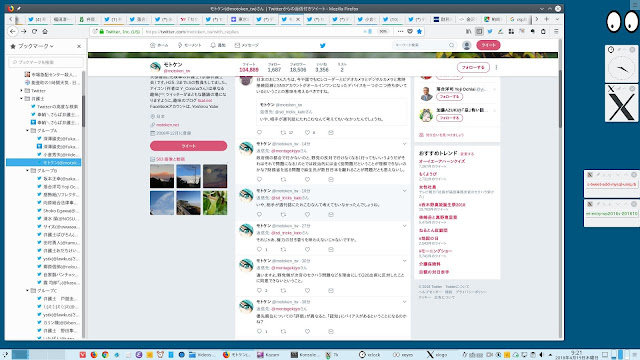Open Notifications navigation item

pyautogui.click(x=218, y=45)
